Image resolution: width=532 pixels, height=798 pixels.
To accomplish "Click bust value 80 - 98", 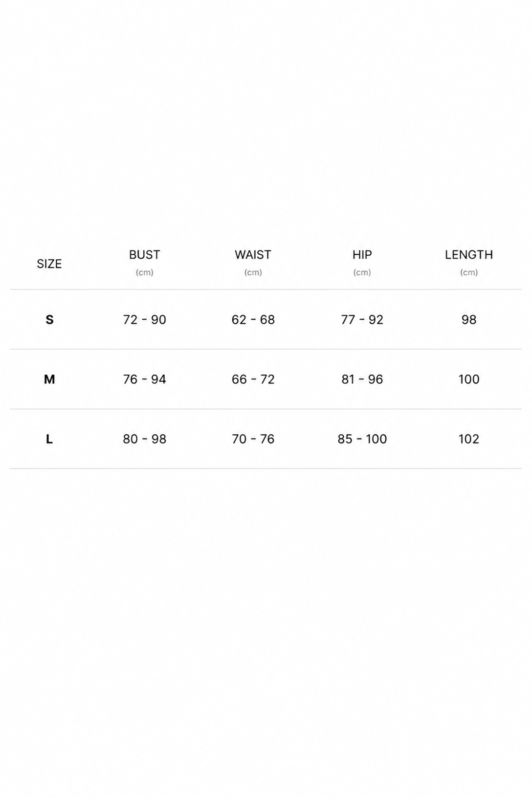I will [x=145, y=439].
